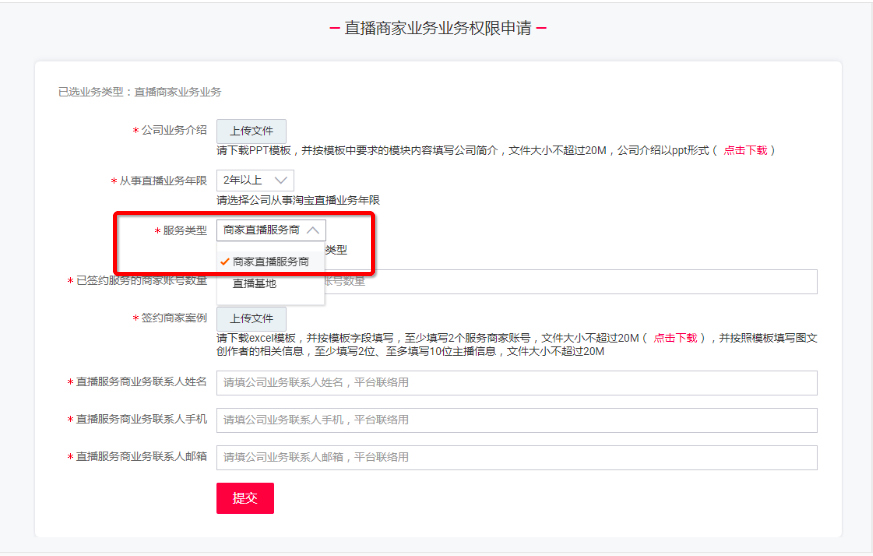Choose 商家直播服务商 option in the list
The image size is (873, 556).
point(270,262)
